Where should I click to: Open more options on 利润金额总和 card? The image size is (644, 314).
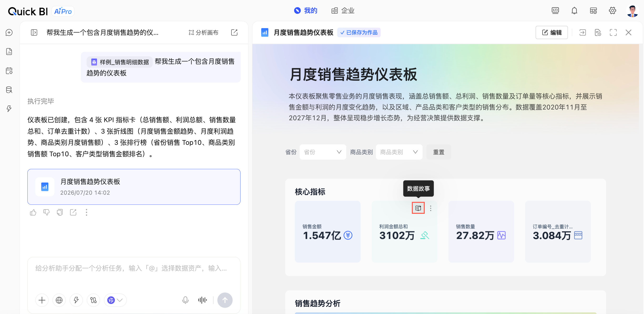tap(430, 208)
